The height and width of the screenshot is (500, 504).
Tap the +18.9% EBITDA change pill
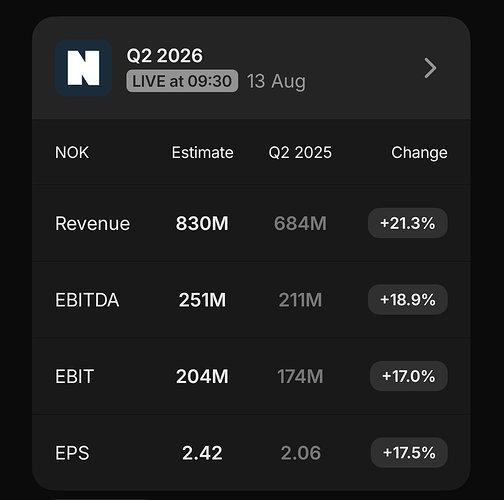408,299
